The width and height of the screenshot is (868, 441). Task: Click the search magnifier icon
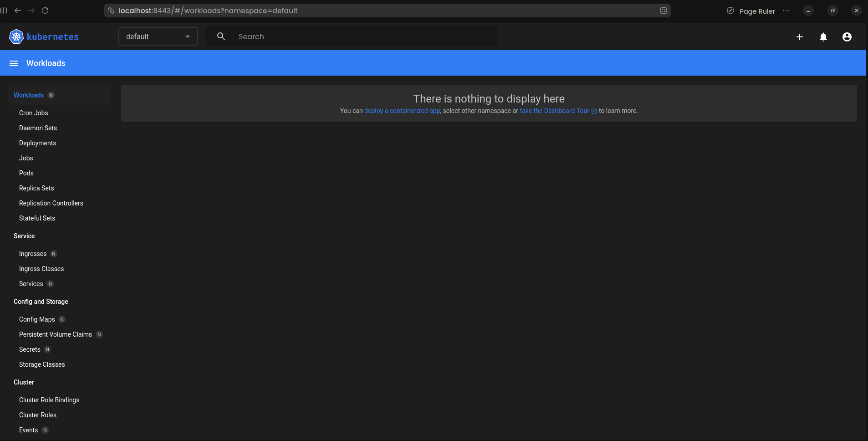pos(221,36)
